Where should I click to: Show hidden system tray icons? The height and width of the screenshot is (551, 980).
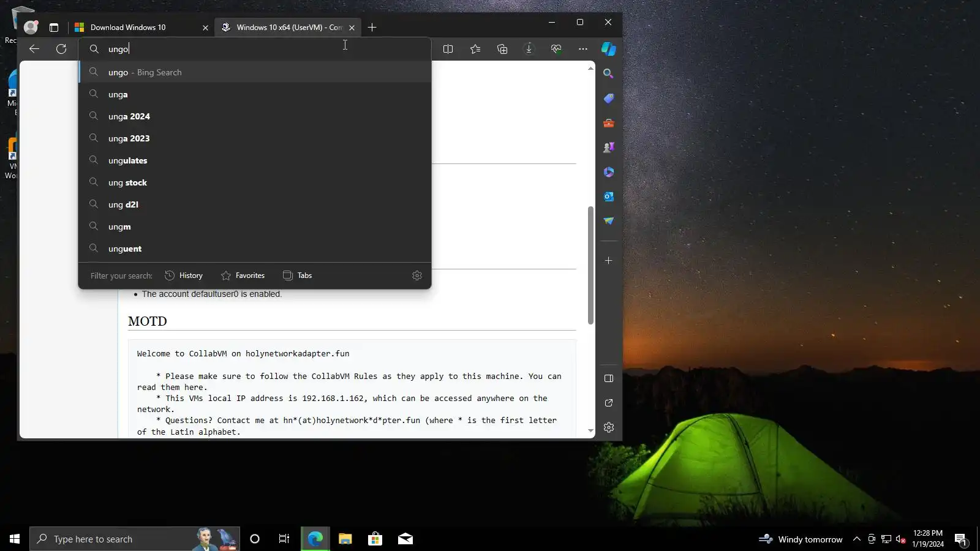click(857, 539)
